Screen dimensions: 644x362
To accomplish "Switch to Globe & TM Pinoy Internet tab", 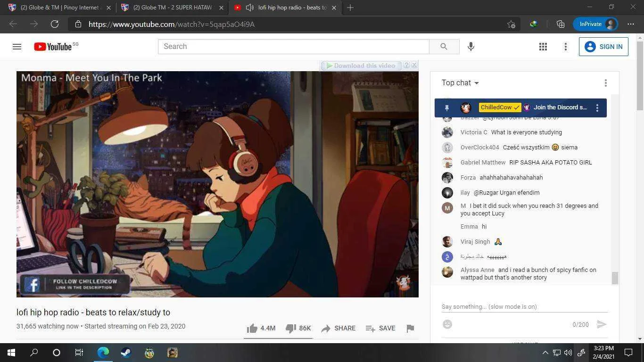I will coord(60,8).
